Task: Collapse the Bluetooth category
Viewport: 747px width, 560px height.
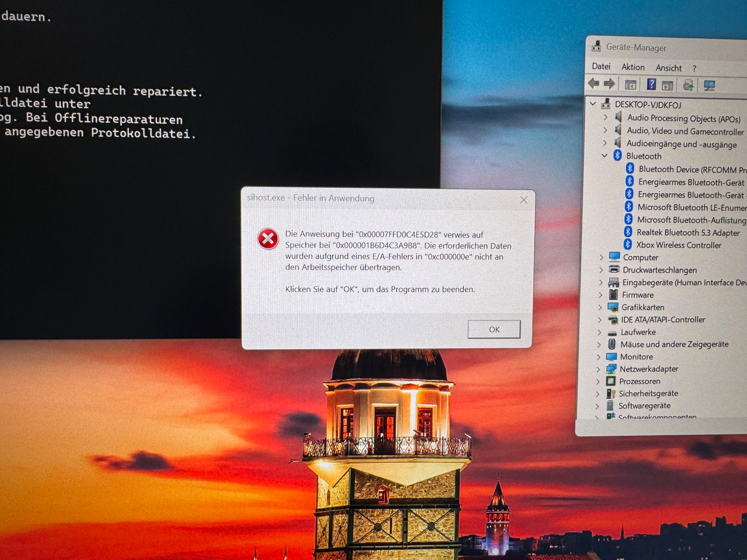Action: point(604,156)
